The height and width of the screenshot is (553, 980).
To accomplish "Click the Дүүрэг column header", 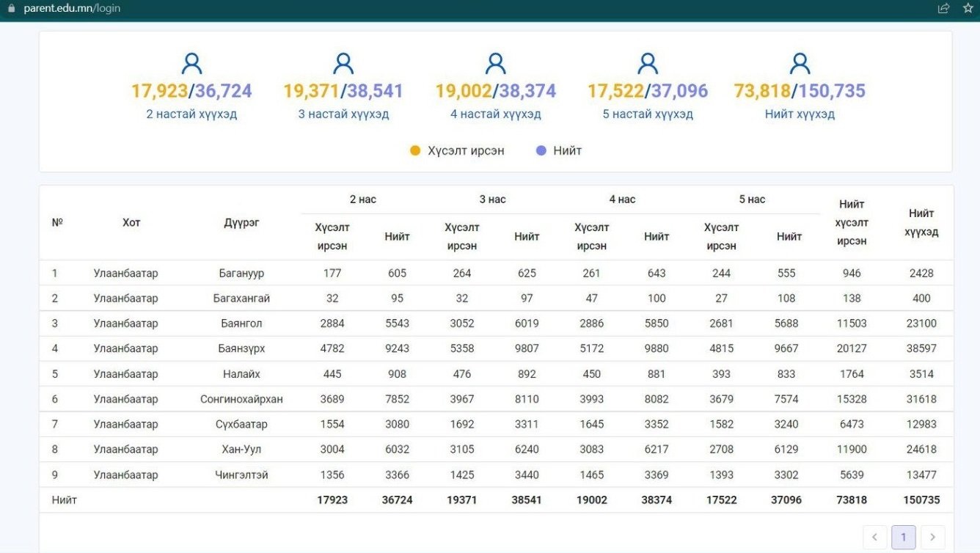I will click(241, 223).
